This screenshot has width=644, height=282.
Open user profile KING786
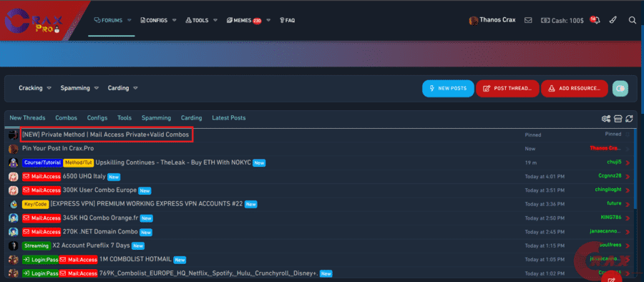[x=611, y=218]
